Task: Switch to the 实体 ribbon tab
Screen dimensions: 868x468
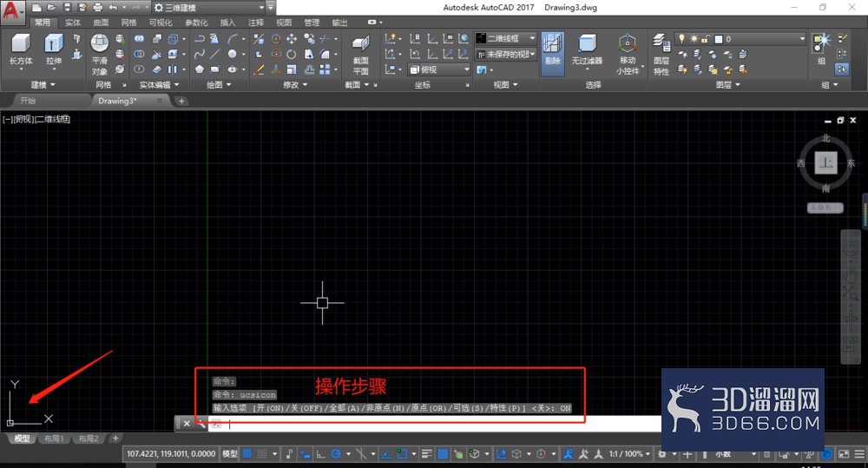Action: [73, 23]
